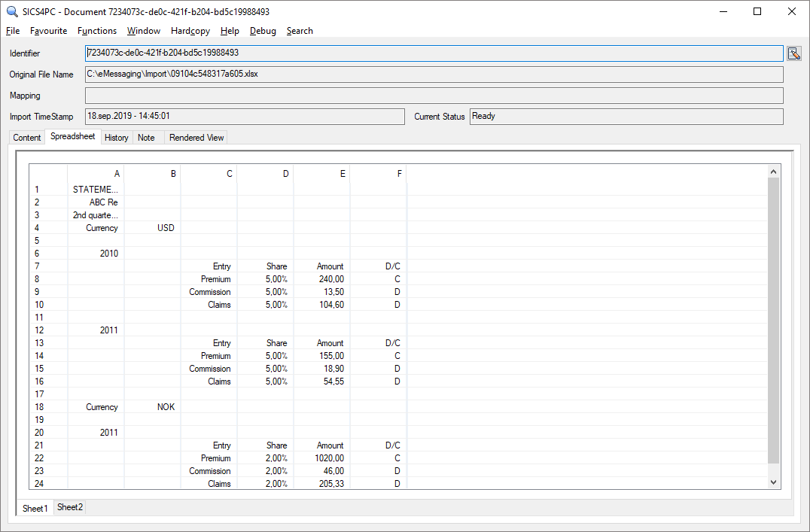Open the Debug menu
810x532 pixels.
click(x=263, y=31)
